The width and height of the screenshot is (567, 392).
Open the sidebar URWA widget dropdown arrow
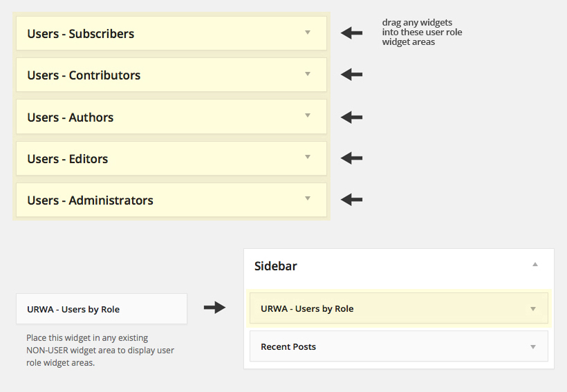point(533,309)
